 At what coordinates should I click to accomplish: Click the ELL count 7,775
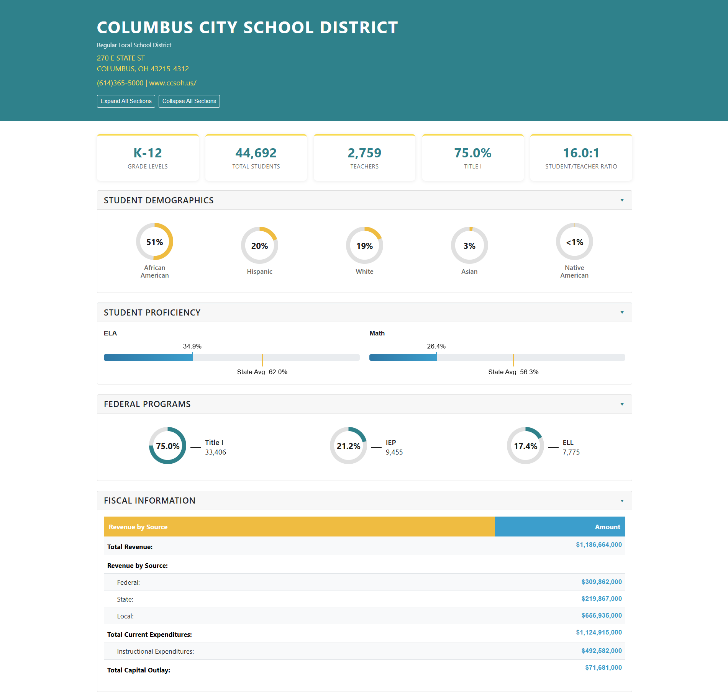[x=571, y=452]
